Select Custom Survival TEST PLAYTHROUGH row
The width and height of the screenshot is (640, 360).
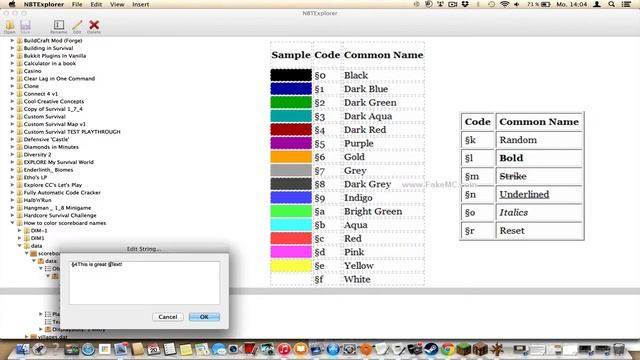(x=72, y=132)
